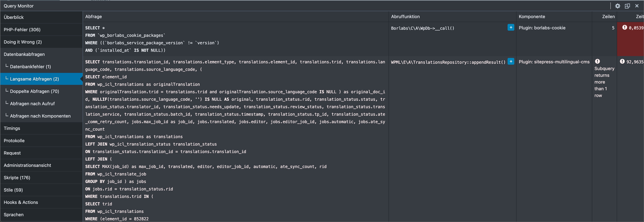The width and height of the screenshot is (644, 222).
Task: Click the subquery error warning icon
Action: 597,61
